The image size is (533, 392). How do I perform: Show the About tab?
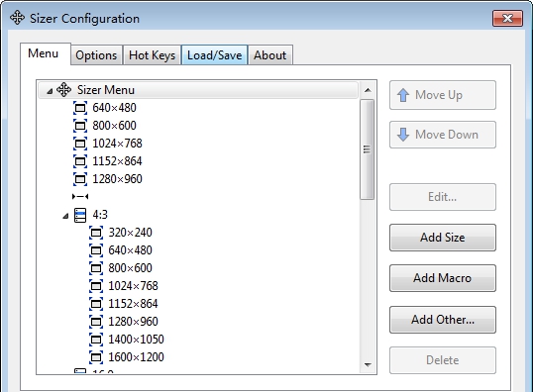(x=270, y=55)
